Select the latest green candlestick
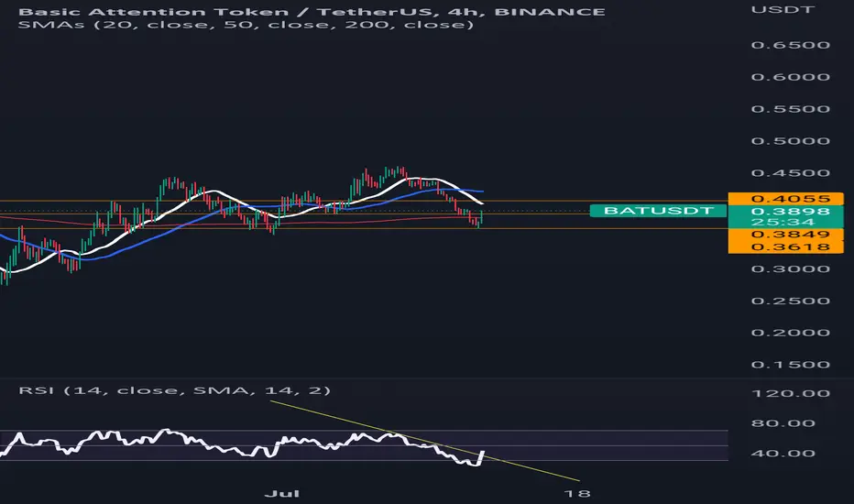 click(481, 217)
